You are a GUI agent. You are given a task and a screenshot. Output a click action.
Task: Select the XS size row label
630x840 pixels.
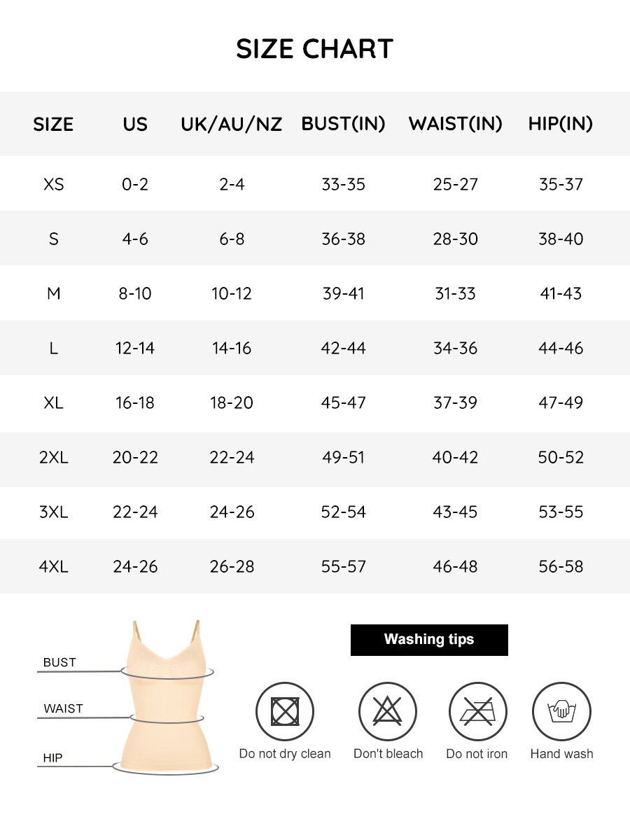(x=53, y=184)
